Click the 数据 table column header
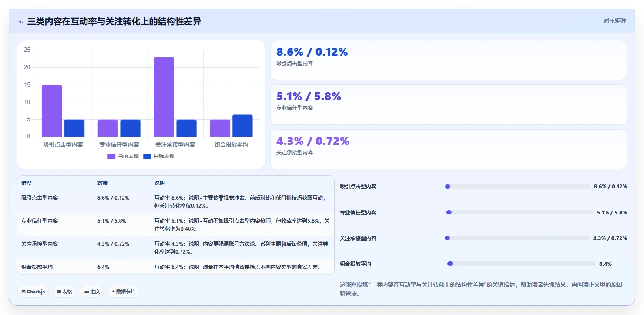This screenshot has height=315, width=644. click(103, 183)
